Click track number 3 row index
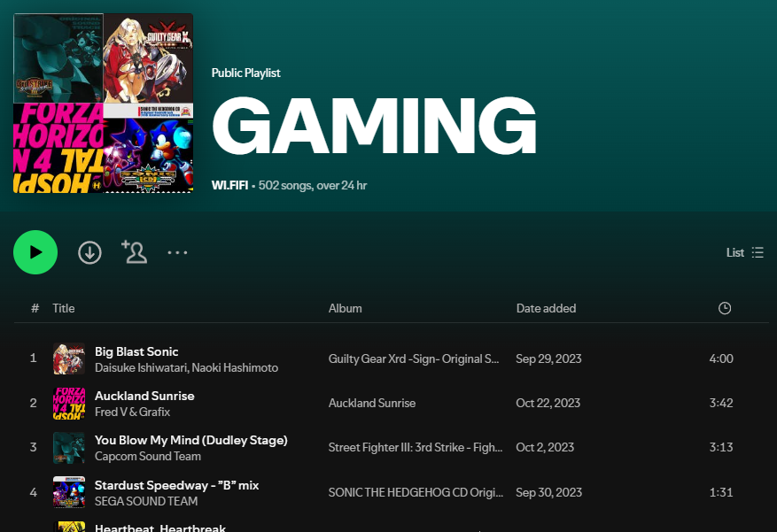 (x=33, y=447)
